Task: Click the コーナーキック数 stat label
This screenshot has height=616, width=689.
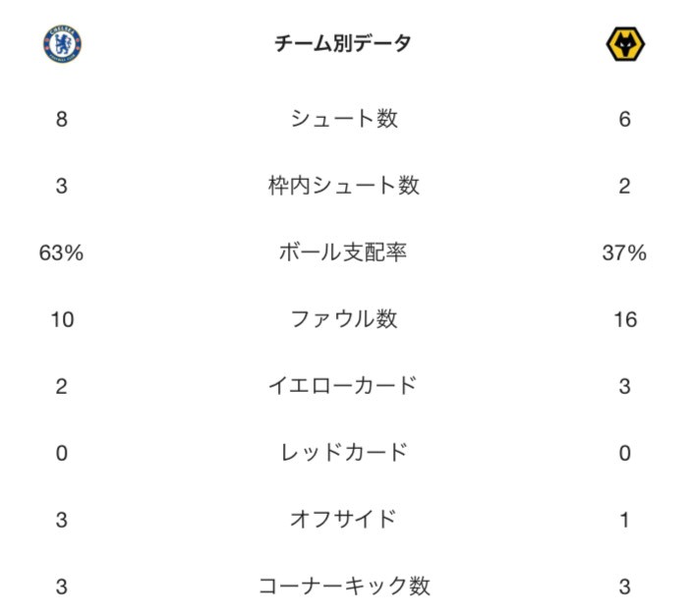Action: pyautogui.click(x=344, y=587)
